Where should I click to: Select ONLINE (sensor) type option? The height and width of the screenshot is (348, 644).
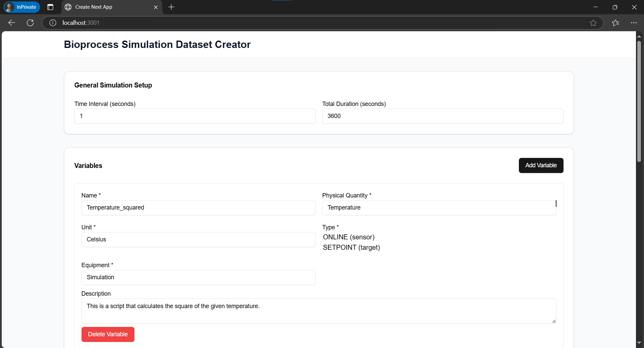(348, 237)
